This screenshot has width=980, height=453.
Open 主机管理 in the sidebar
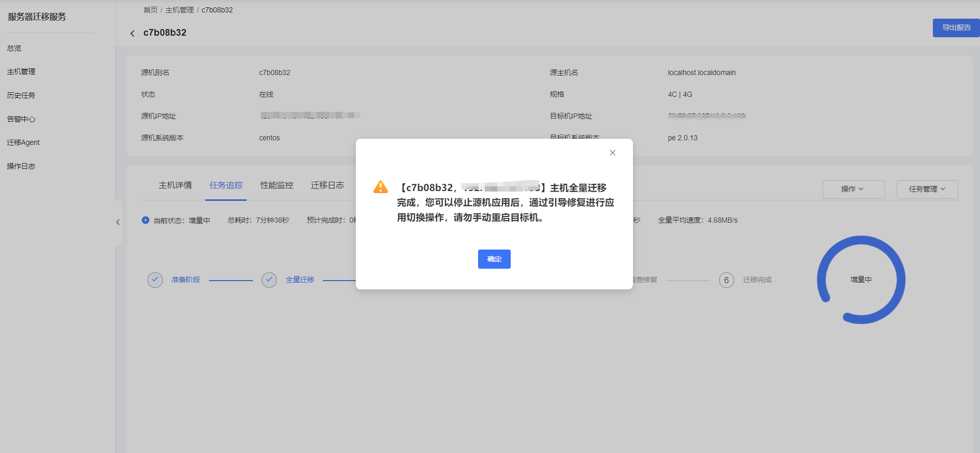[21, 71]
